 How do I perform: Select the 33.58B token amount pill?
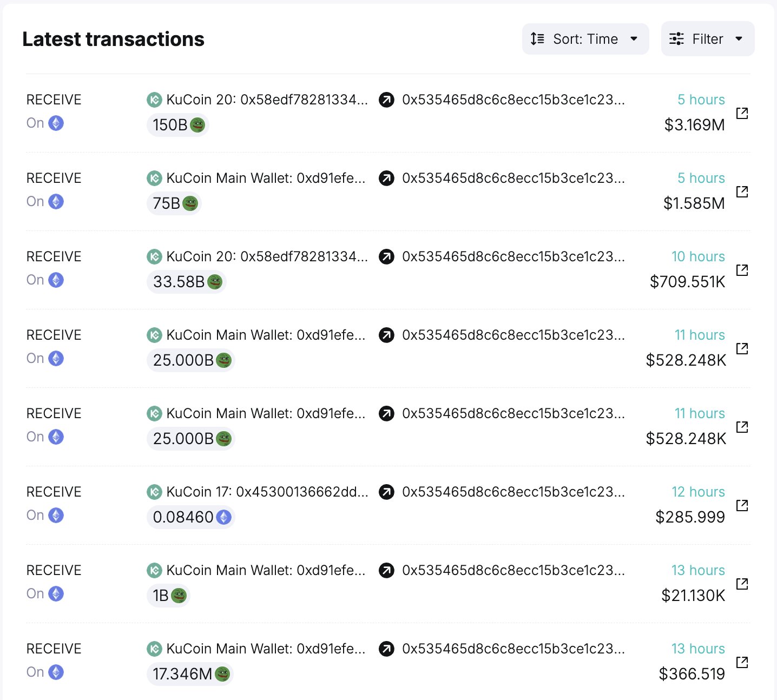coord(186,282)
